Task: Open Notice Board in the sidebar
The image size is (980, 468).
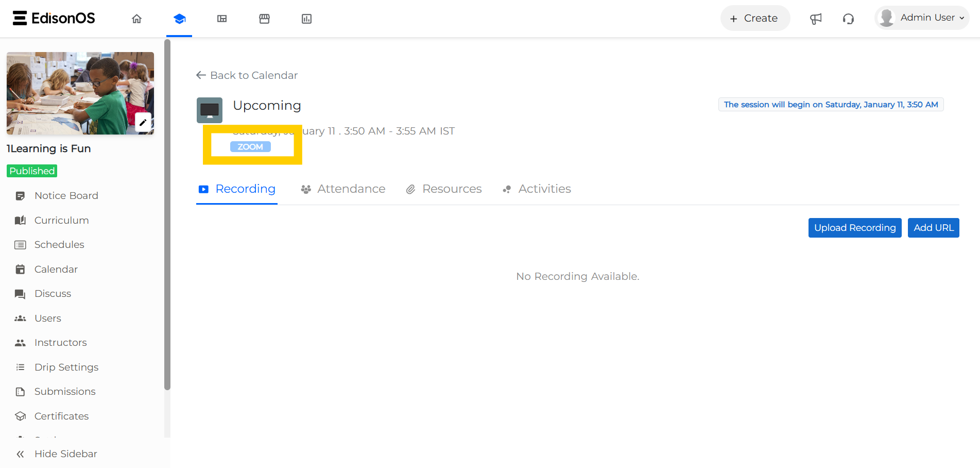Action: click(66, 196)
